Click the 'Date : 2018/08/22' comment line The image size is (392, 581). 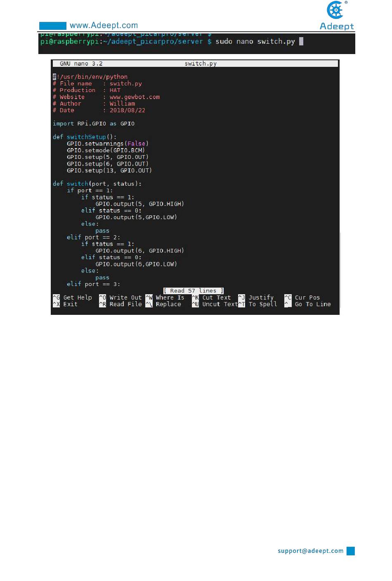pos(99,110)
